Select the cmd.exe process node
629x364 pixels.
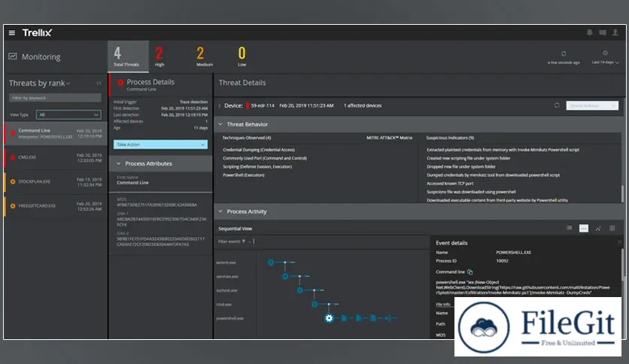[x=314, y=305]
